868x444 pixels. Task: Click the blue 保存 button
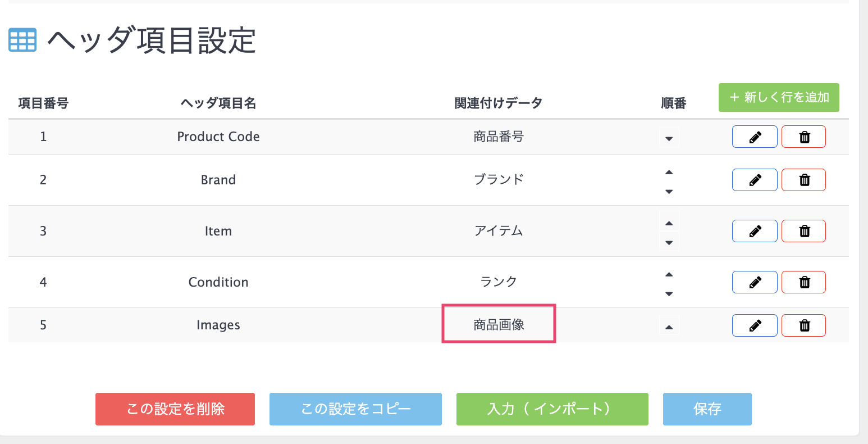click(x=707, y=409)
